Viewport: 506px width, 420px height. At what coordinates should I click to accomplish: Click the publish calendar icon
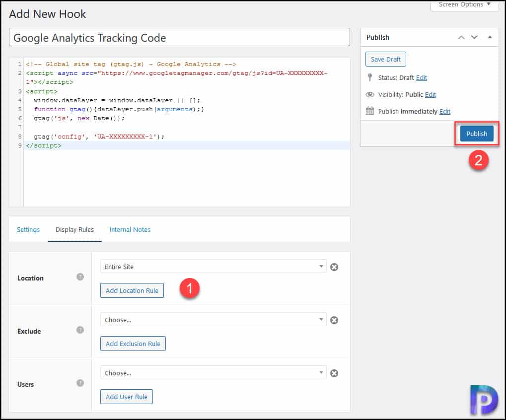pyautogui.click(x=370, y=111)
